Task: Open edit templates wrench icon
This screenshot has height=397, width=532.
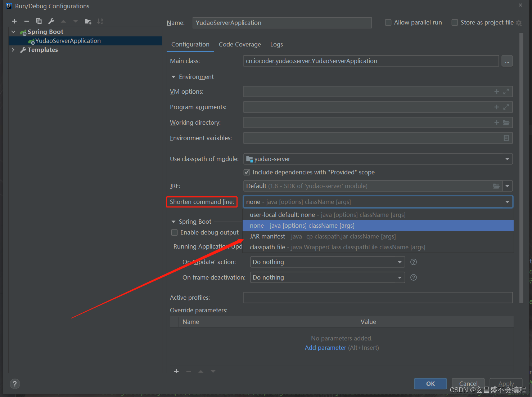Action: pyautogui.click(x=51, y=21)
